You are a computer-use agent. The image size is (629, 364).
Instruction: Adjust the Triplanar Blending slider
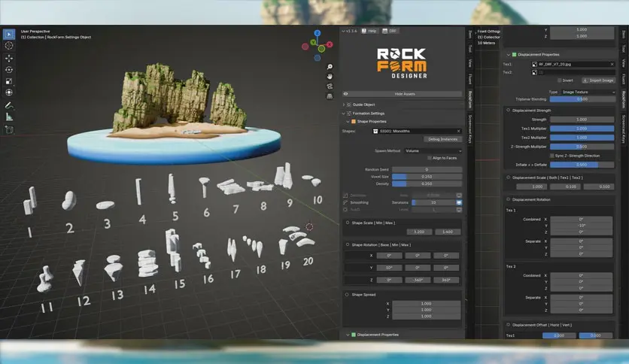click(582, 99)
